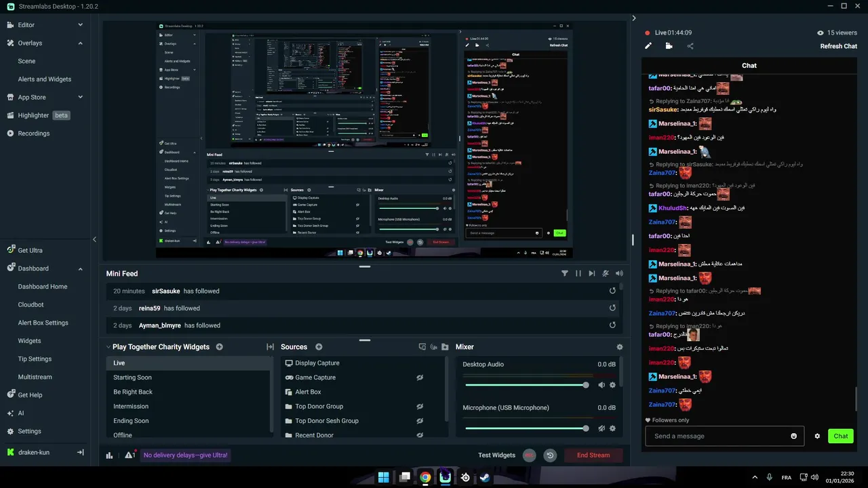
Task: Toggle the replay buffer button
Action: click(550, 455)
